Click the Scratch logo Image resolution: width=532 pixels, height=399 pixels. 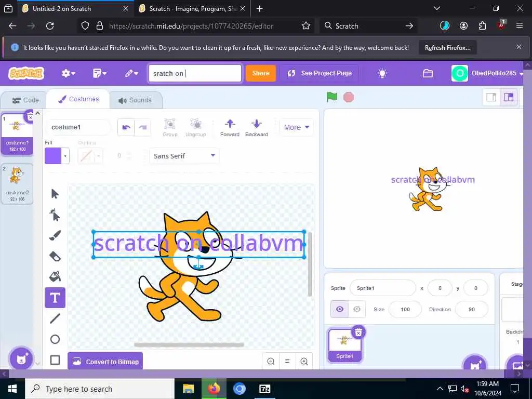point(26,73)
